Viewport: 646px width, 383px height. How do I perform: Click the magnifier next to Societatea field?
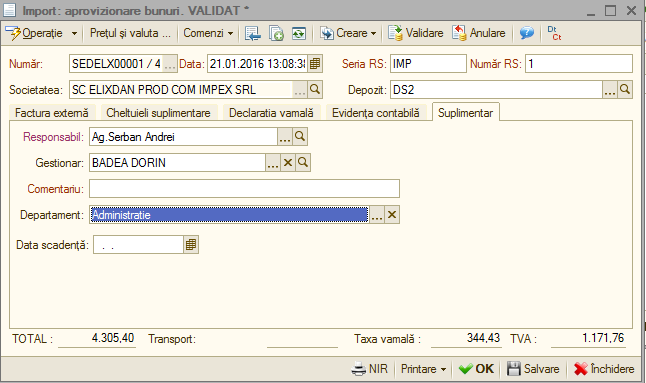tap(315, 89)
